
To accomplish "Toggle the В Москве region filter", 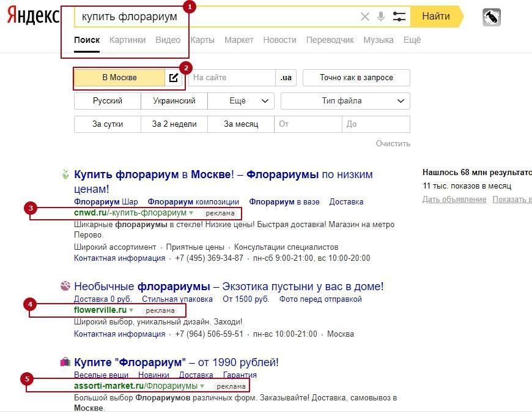I will point(119,78).
